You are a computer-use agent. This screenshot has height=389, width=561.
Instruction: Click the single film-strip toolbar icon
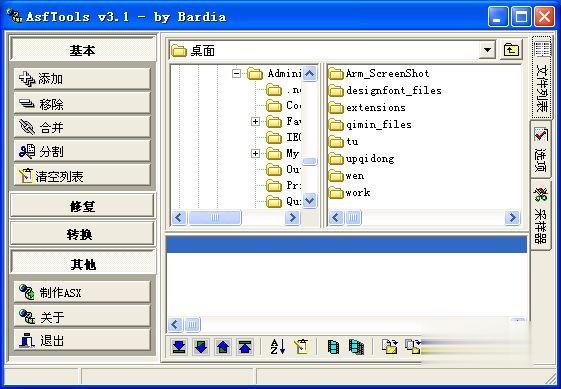point(333,346)
